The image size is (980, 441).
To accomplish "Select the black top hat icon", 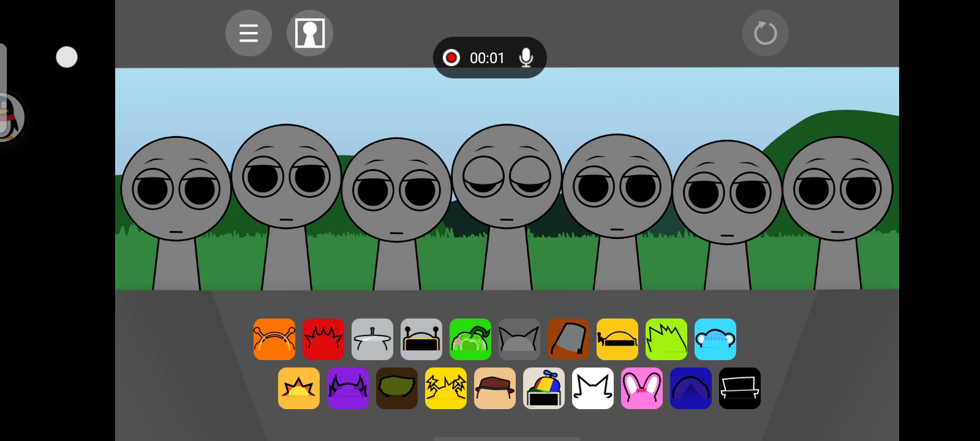I will click(x=740, y=388).
